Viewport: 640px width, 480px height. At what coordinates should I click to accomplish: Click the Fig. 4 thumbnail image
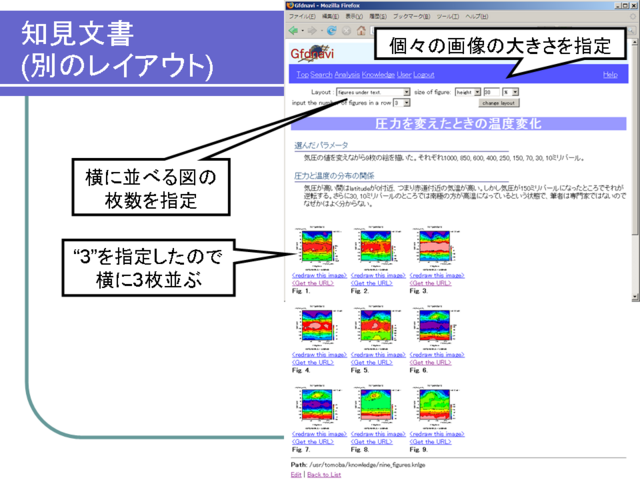pos(317,327)
